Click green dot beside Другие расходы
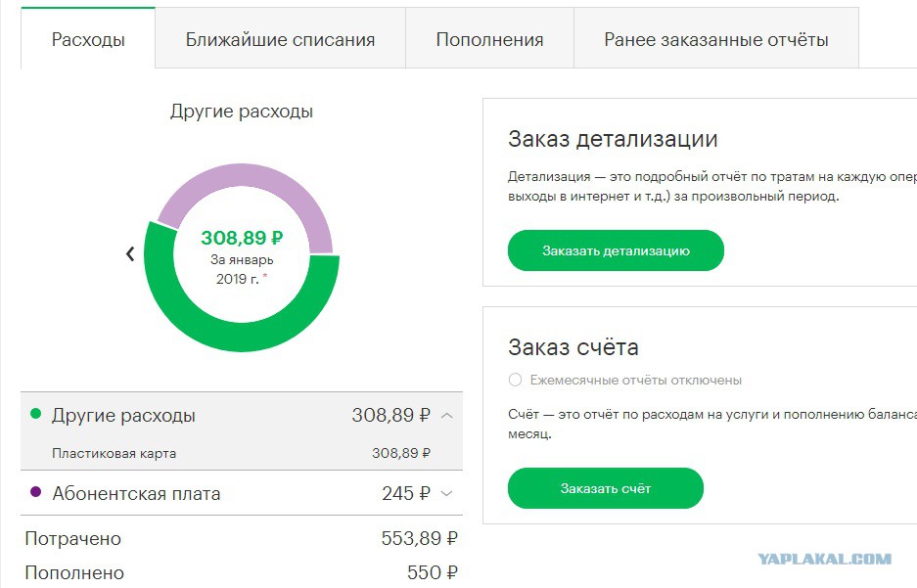 [35, 414]
